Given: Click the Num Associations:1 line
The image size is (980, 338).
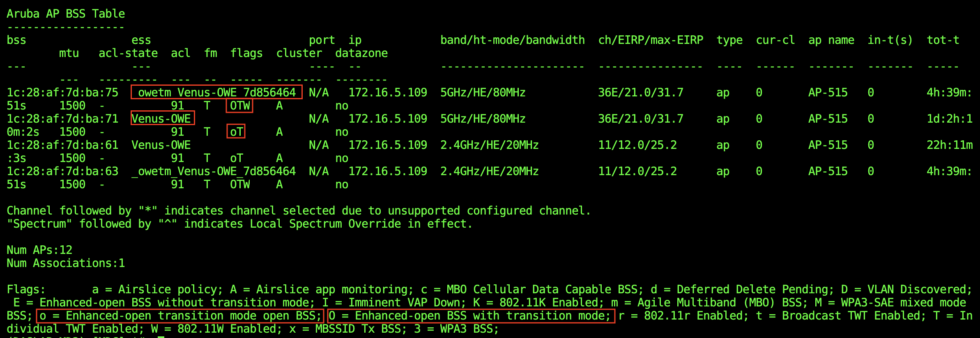Looking at the screenshot, I should (66, 263).
